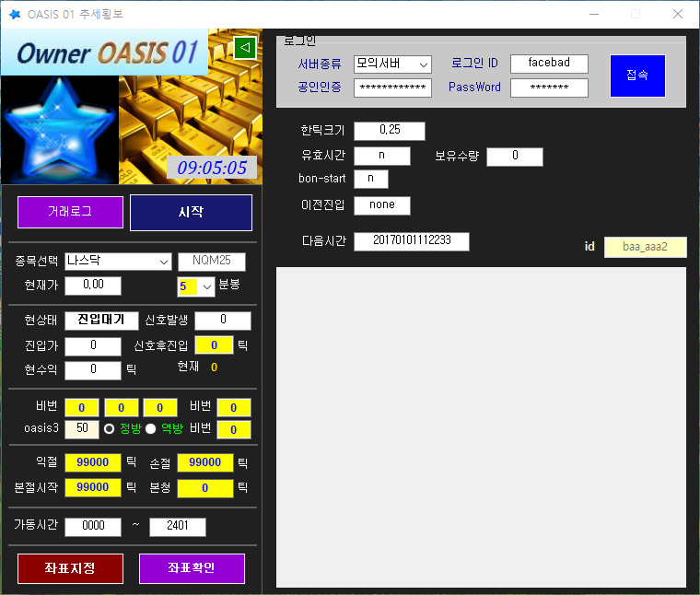This screenshot has height=595, width=700.
Task: Click the 신호발생 field
Action: pyautogui.click(x=223, y=321)
